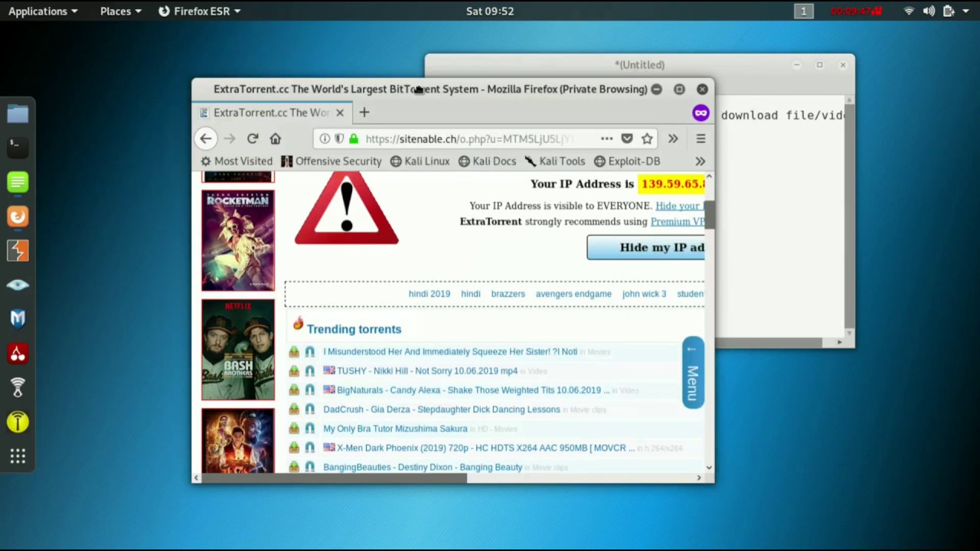Open My Only Bra Tutor Mizushima Sakura link
This screenshot has height=551, width=980.
[395, 429]
